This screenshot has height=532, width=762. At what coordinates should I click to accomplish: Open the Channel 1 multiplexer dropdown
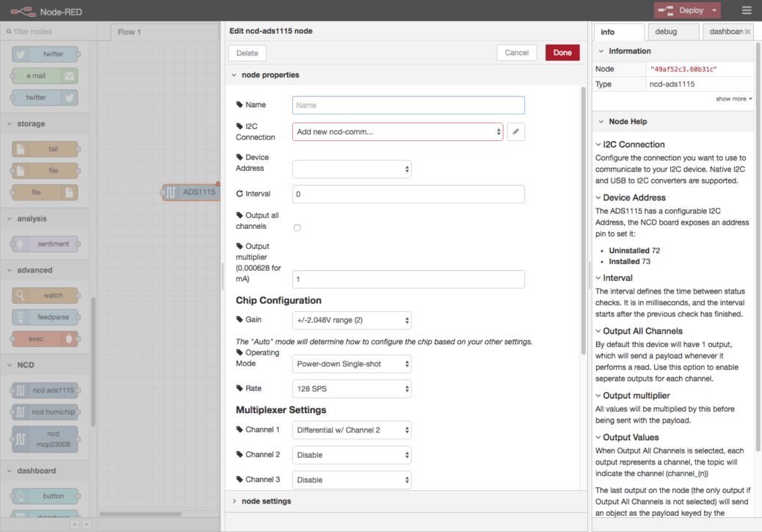point(352,430)
